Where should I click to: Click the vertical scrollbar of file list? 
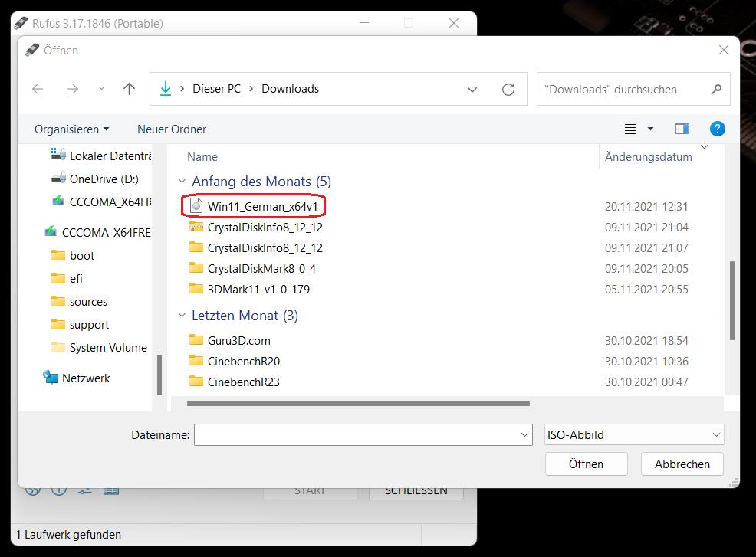pyautogui.click(x=732, y=300)
